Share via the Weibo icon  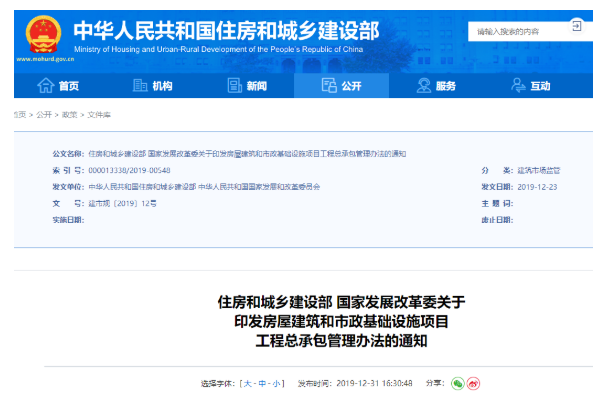point(473,384)
